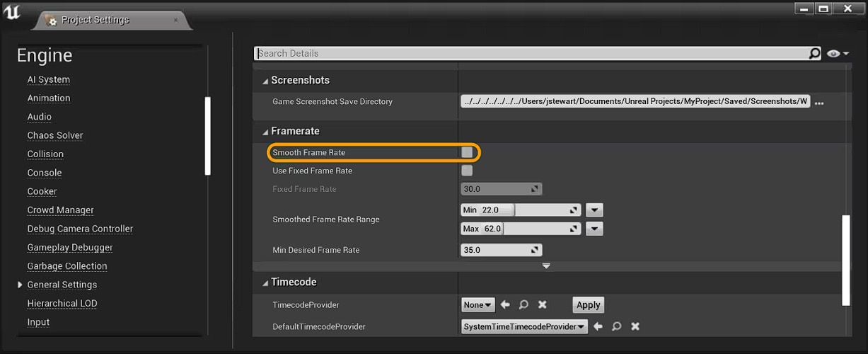Toggle the Use Fixed Frame Rate checkbox
This screenshot has height=354, width=868.
[x=467, y=171]
